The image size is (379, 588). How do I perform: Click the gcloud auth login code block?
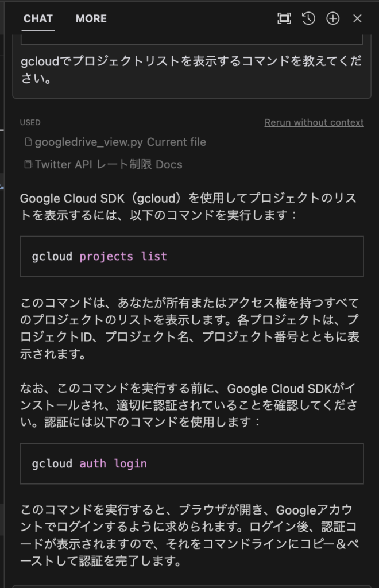pyautogui.click(x=192, y=464)
